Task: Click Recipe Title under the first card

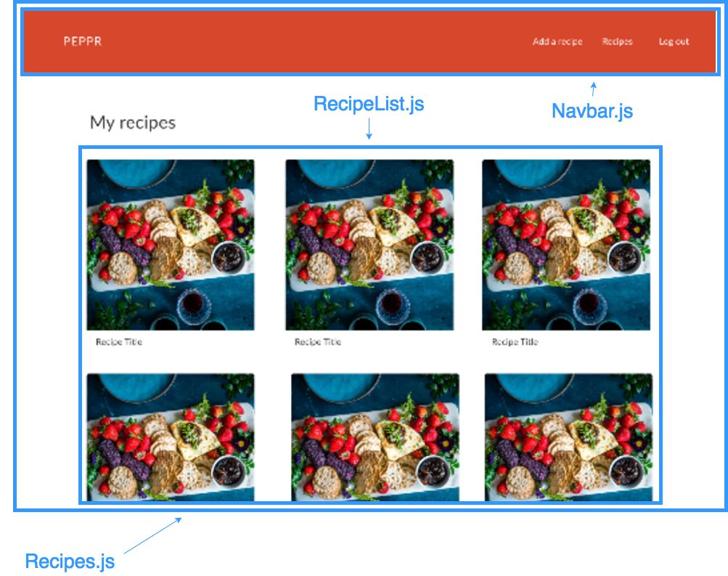Action: coord(119,342)
